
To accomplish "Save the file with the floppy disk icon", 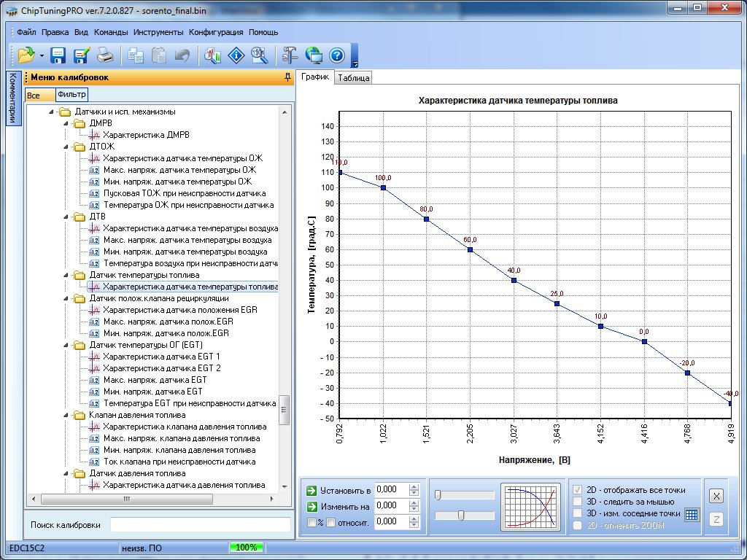I will 58,55.
